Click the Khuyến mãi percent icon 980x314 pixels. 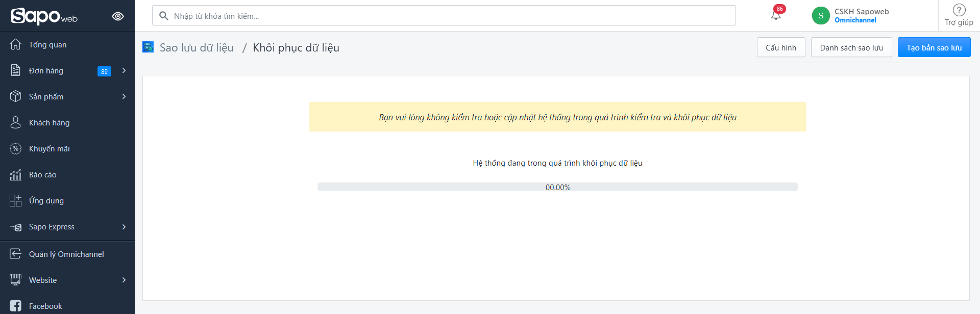pos(16,149)
